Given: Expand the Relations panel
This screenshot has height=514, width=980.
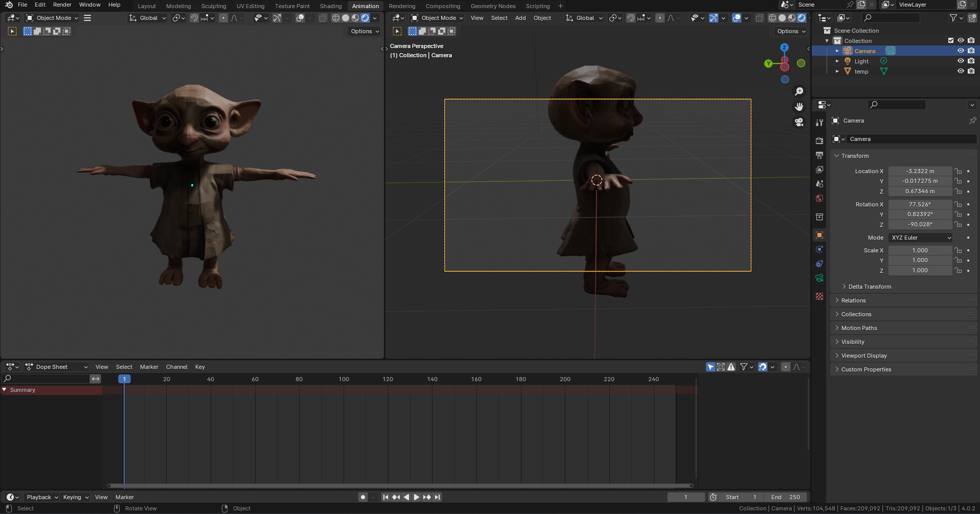Looking at the screenshot, I should click(x=854, y=300).
